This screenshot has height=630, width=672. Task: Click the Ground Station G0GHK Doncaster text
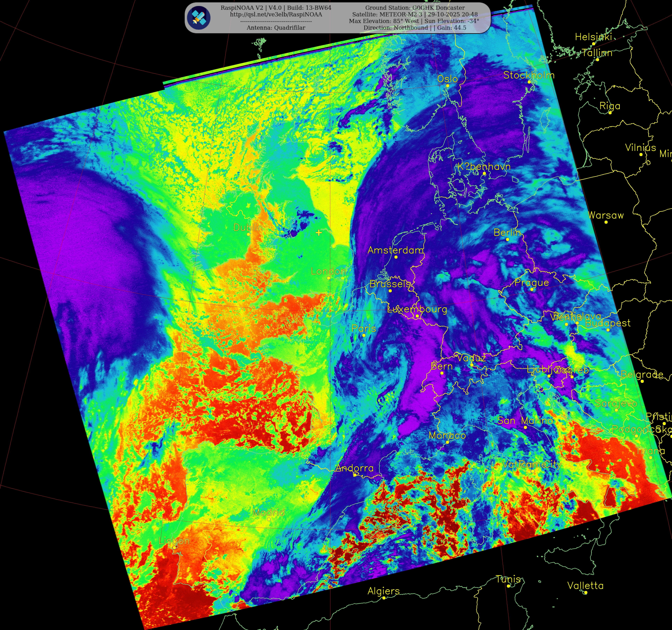click(415, 8)
